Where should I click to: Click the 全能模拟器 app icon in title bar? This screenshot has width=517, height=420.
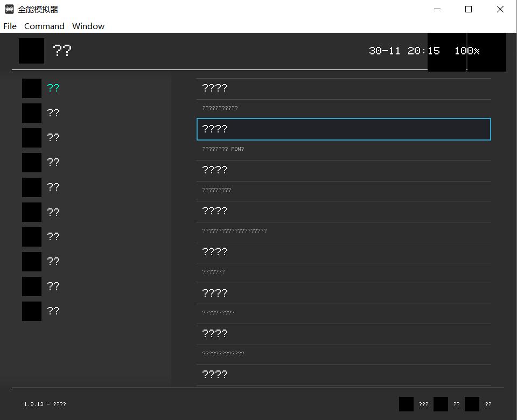click(9, 9)
